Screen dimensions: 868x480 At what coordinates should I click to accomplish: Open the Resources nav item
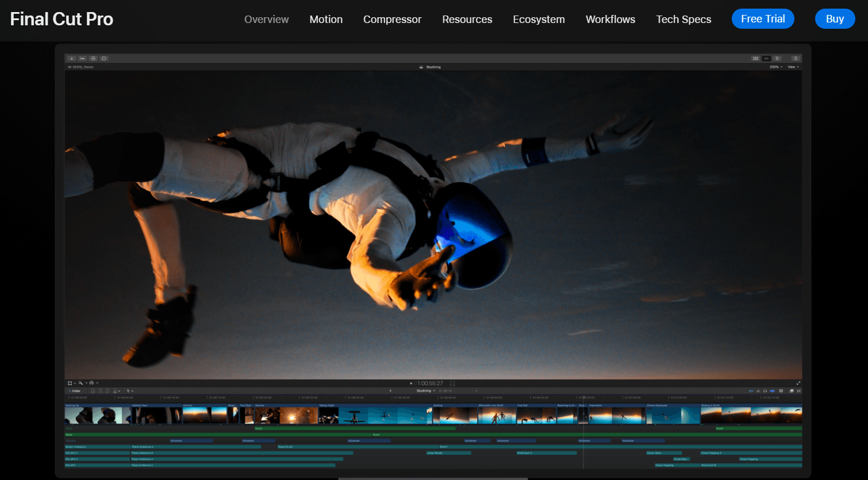[x=467, y=19]
